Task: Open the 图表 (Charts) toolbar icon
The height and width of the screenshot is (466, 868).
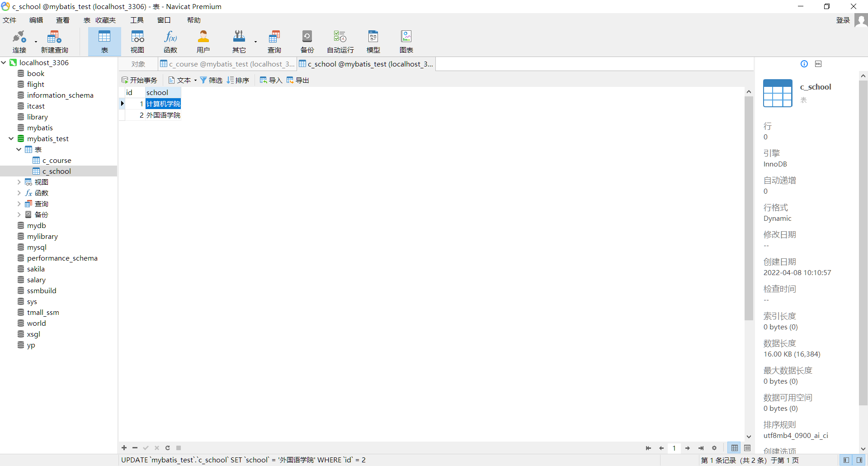Action: click(x=406, y=42)
